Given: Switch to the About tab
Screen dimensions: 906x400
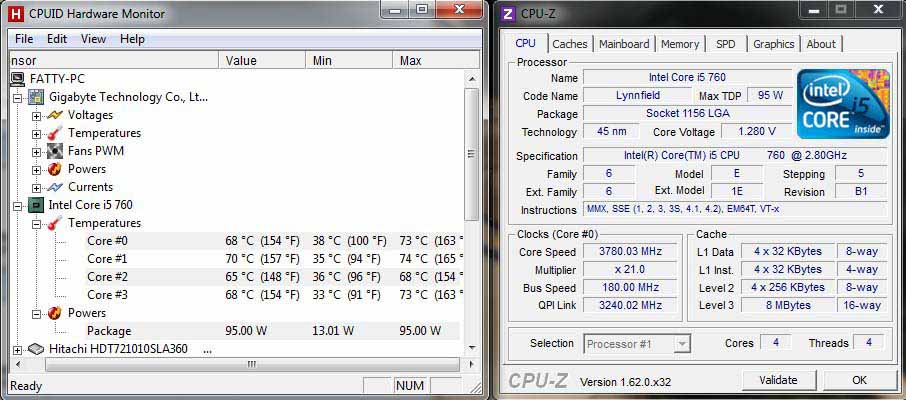Looking at the screenshot, I should pyautogui.click(x=820, y=44).
